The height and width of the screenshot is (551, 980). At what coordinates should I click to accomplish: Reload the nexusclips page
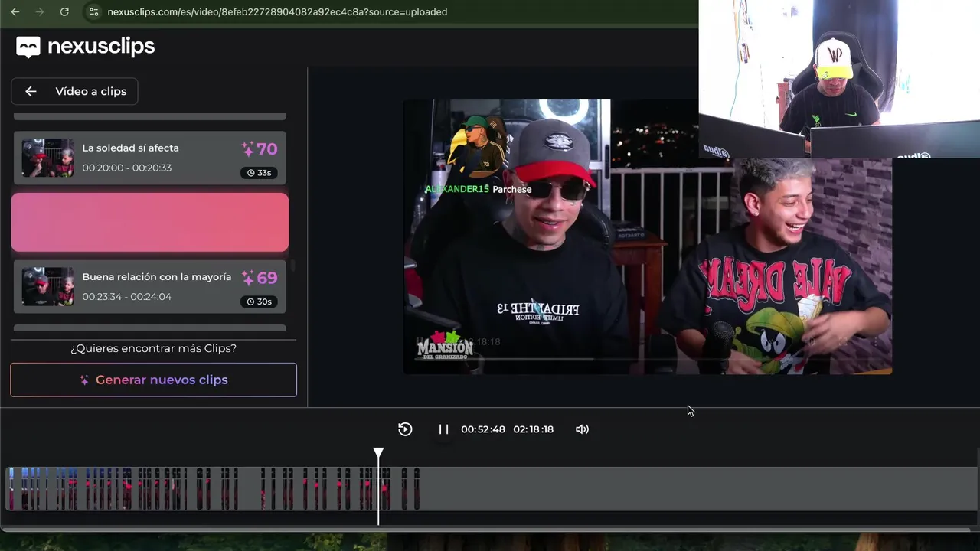[x=64, y=11]
